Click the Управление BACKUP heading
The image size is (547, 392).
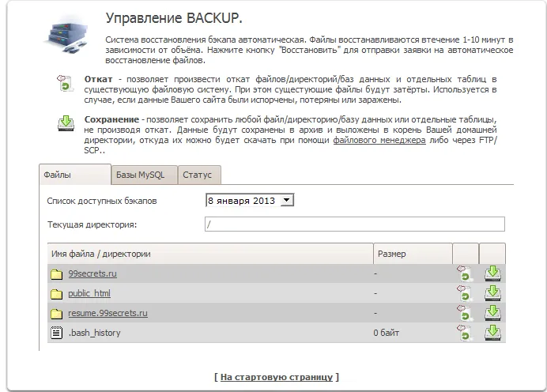click(174, 18)
